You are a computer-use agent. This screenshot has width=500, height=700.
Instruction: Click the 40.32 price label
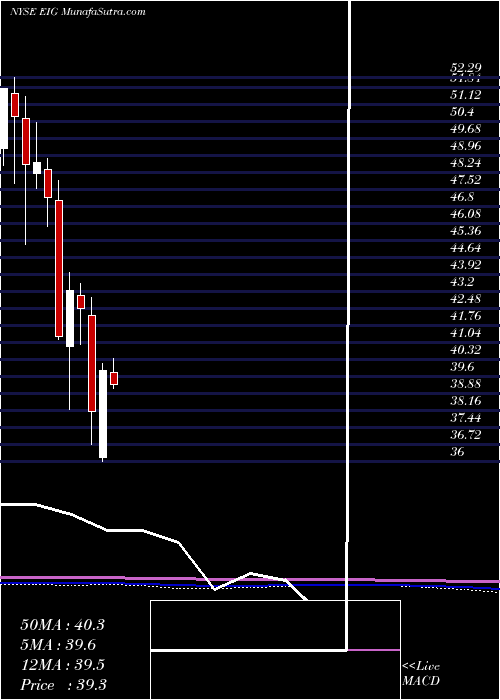(x=466, y=349)
